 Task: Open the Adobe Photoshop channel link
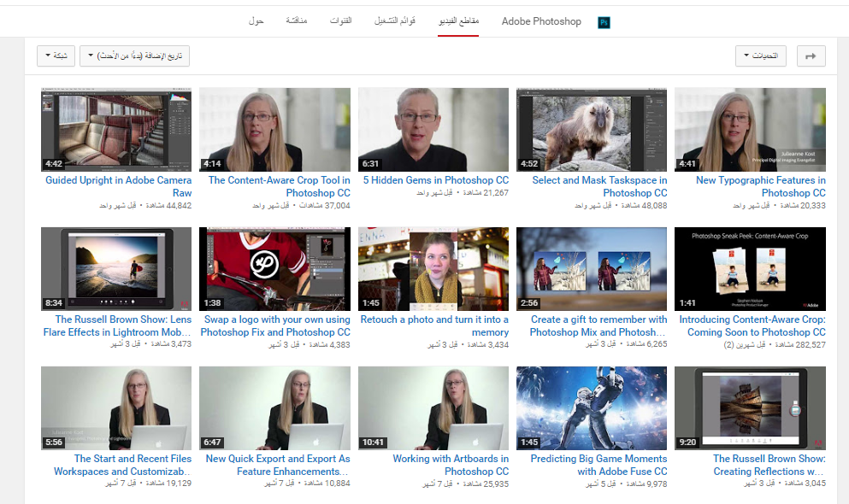[x=541, y=21]
